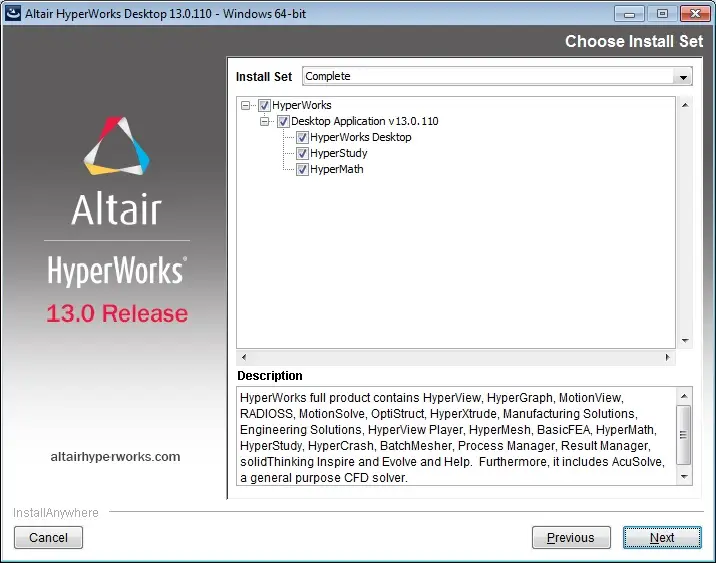Click the installer title bar icon

[13, 14]
